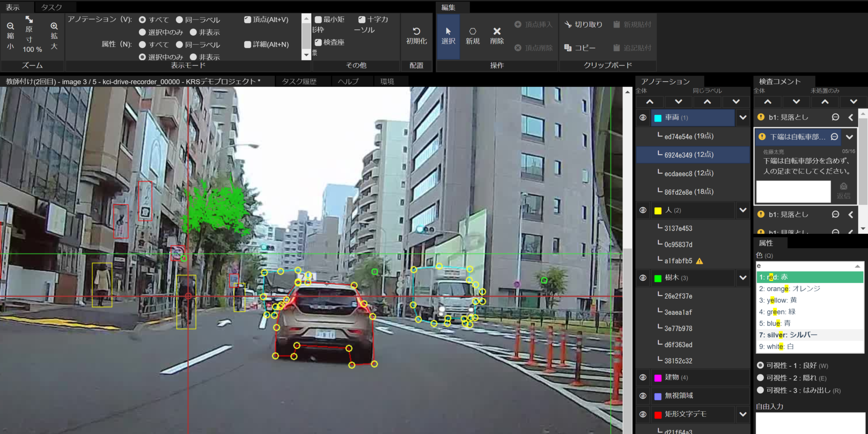
Task: Activate the 選択 selection tool
Action: click(x=448, y=32)
